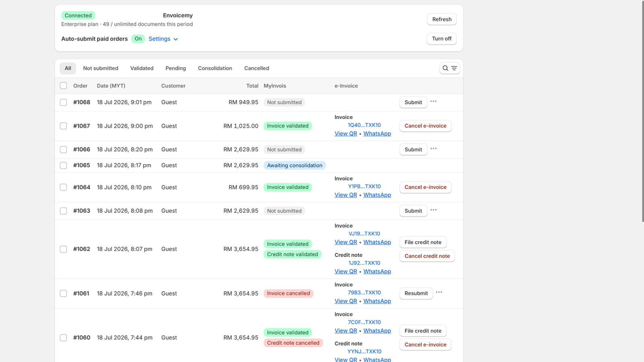Select order #1068 checkbox
The image size is (644, 362).
click(64, 102)
